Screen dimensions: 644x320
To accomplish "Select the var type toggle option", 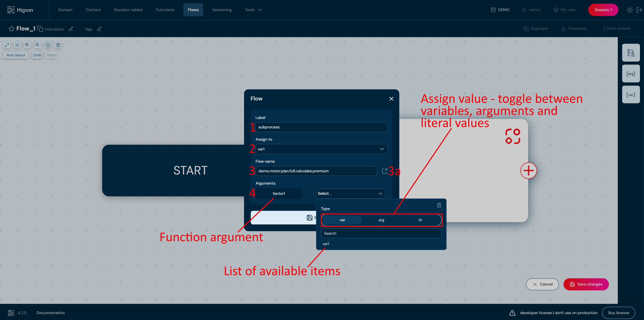I will 342,220.
